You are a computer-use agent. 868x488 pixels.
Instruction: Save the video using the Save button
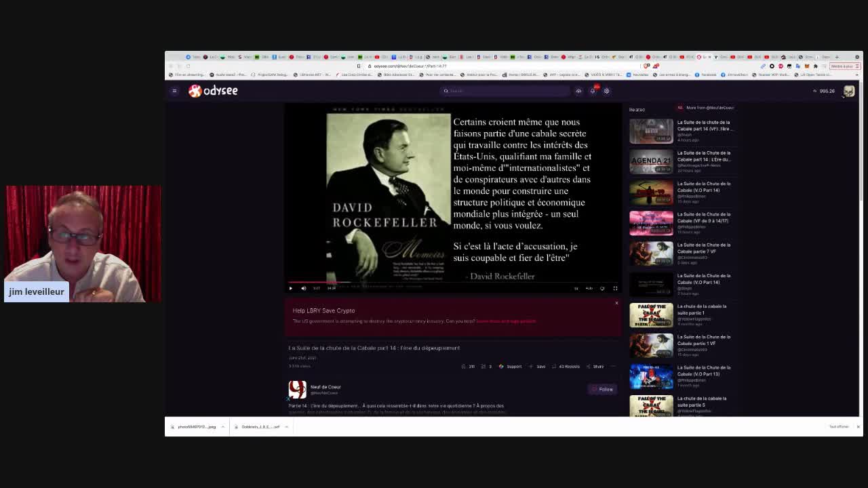point(537,367)
